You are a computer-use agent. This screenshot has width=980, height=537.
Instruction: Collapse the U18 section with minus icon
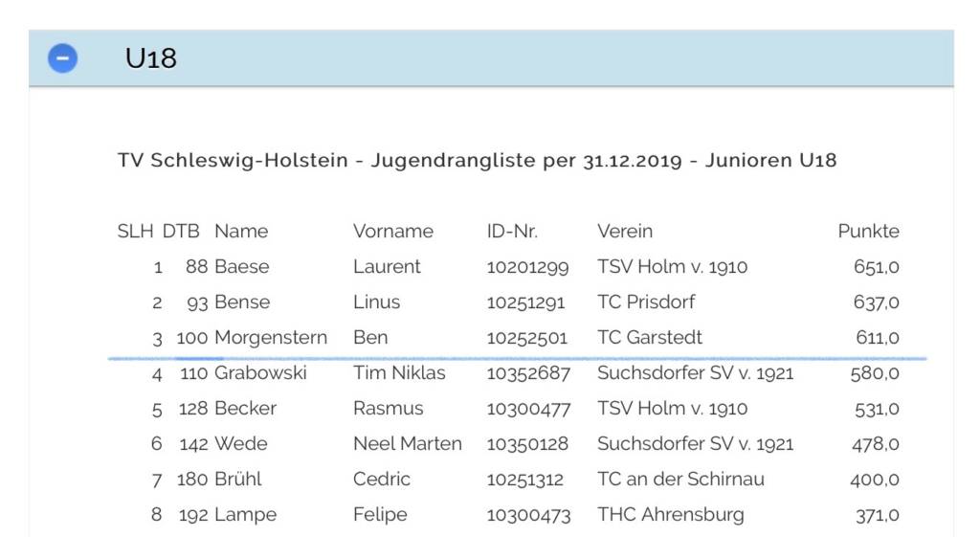62,58
